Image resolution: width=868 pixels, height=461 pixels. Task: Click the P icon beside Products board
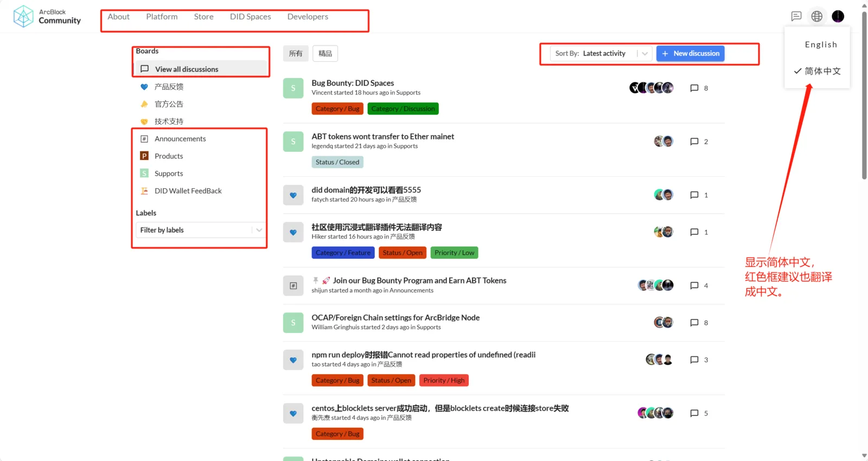pos(144,156)
